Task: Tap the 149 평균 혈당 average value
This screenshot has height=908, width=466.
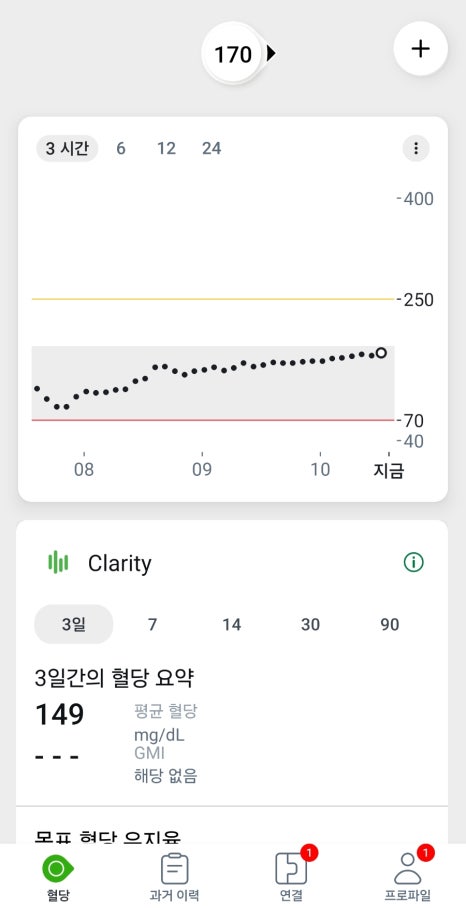Action: (x=60, y=715)
